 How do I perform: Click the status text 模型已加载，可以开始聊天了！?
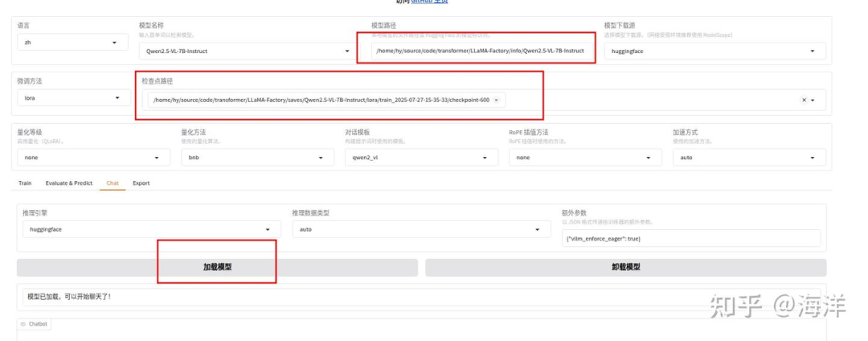[x=69, y=297]
